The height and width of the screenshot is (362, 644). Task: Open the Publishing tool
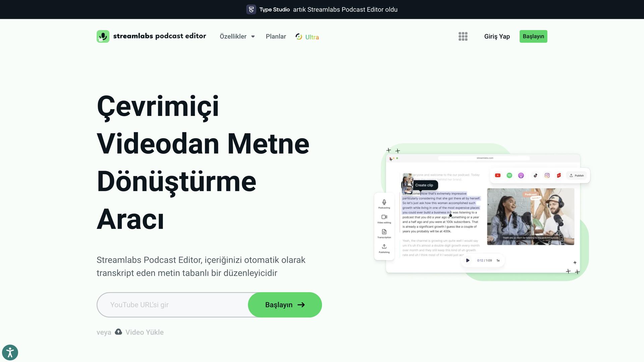pyautogui.click(x=384, y=249)
